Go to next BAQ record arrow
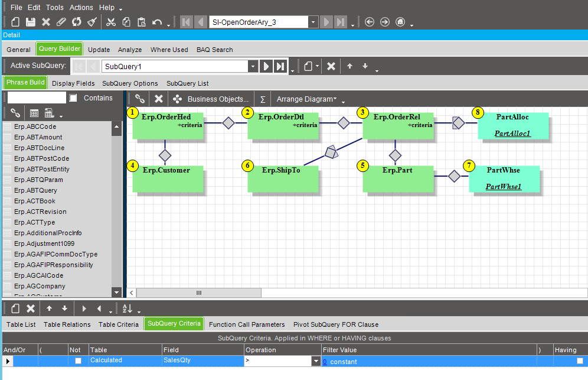Image resolution: width=588 pixels, height=380 pixels. [326, 22]
